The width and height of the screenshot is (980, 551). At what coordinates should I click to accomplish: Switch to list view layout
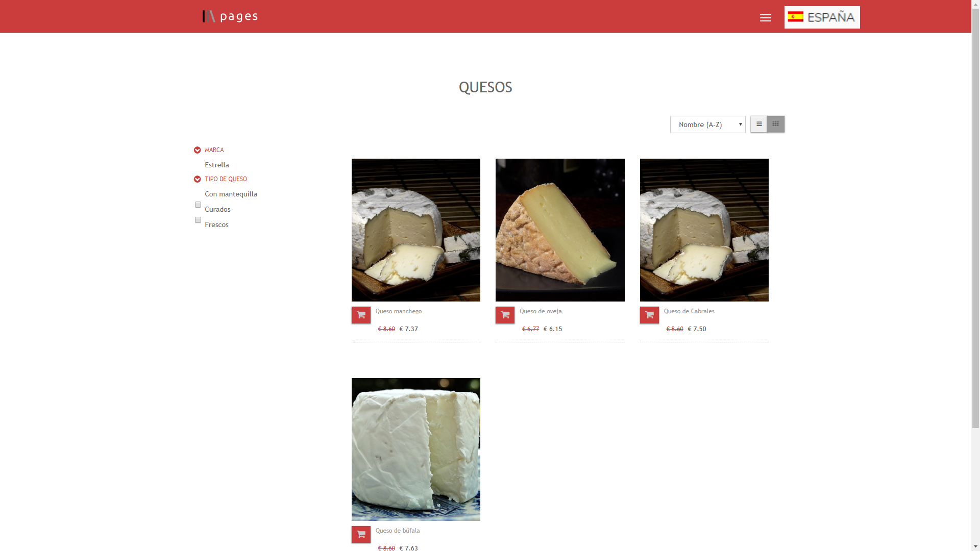tap(759, 124)
